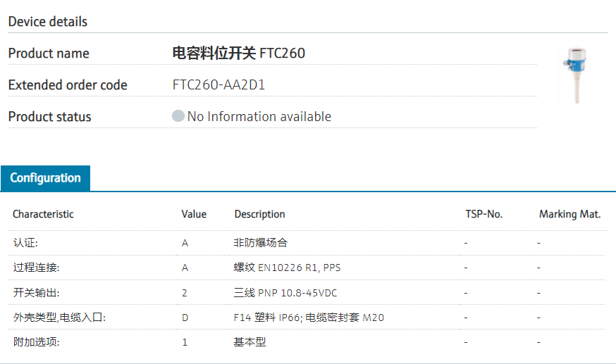616x364 pixels.
Task: Click the Device details heading
Action: click(x=48, y=22)
